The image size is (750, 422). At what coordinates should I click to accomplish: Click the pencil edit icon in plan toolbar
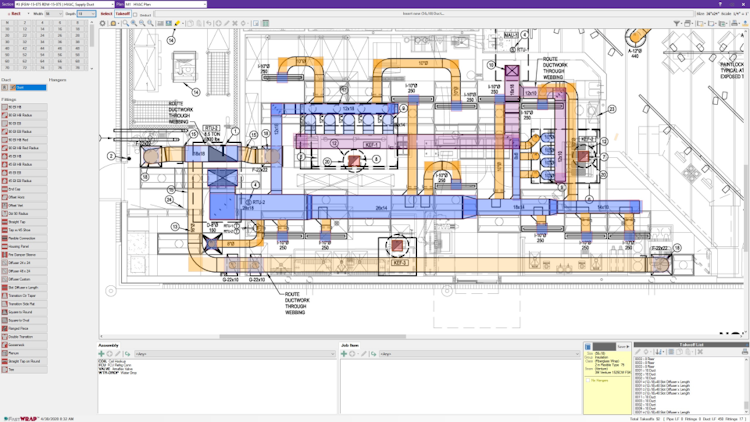click(227, 23)
